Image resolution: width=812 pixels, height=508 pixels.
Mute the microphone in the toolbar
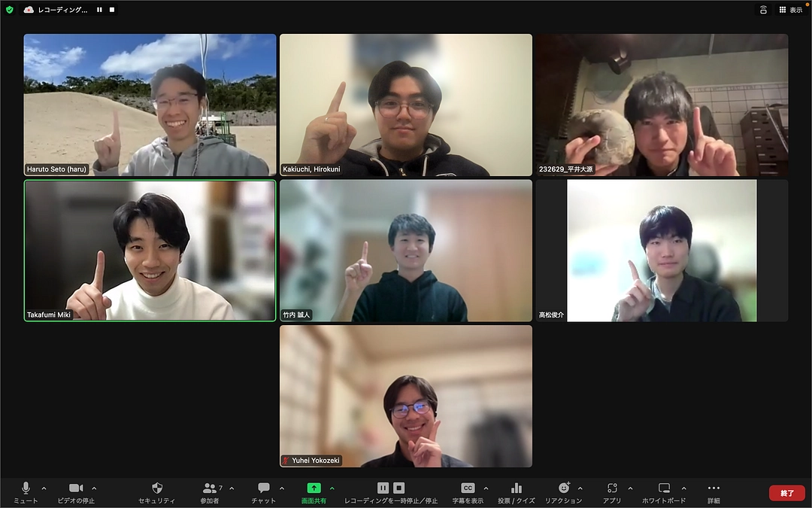(26, 488)
